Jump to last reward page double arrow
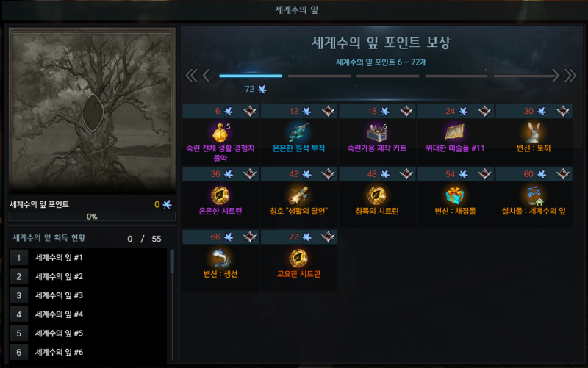 tap(570, 76)
